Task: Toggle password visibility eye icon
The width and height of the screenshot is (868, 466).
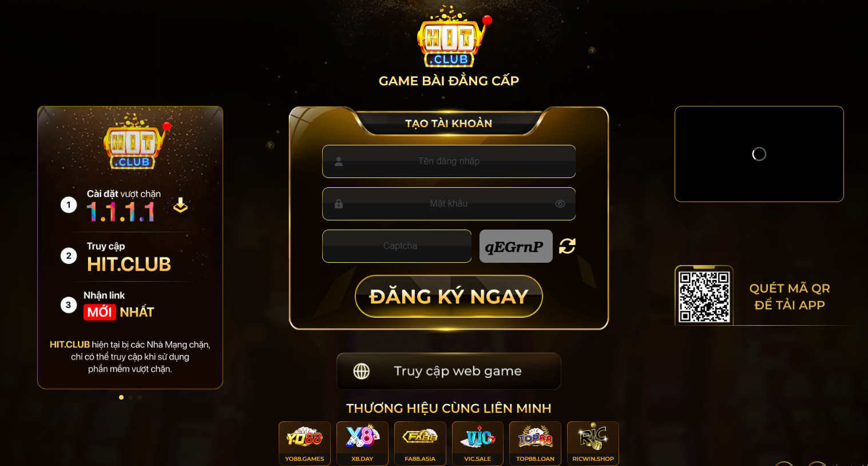Action: click(x=560, y=204)
